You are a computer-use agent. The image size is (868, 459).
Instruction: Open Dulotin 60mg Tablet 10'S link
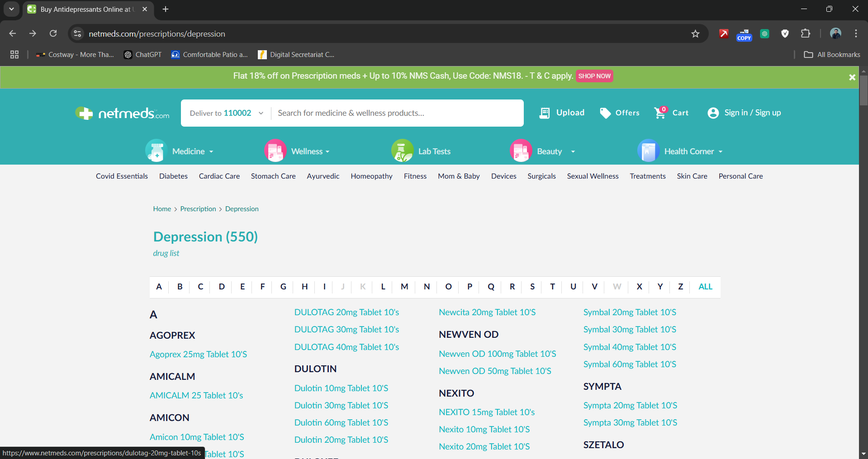(x=341, y=422)
